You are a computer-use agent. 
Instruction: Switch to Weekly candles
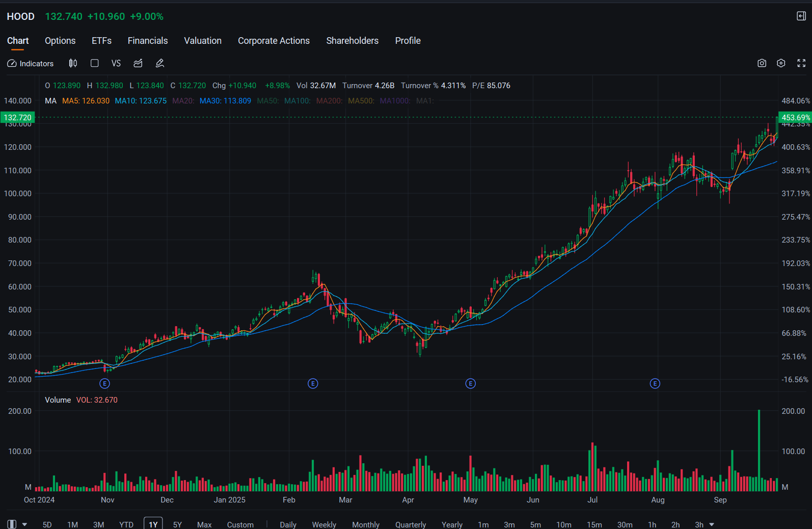324,524
